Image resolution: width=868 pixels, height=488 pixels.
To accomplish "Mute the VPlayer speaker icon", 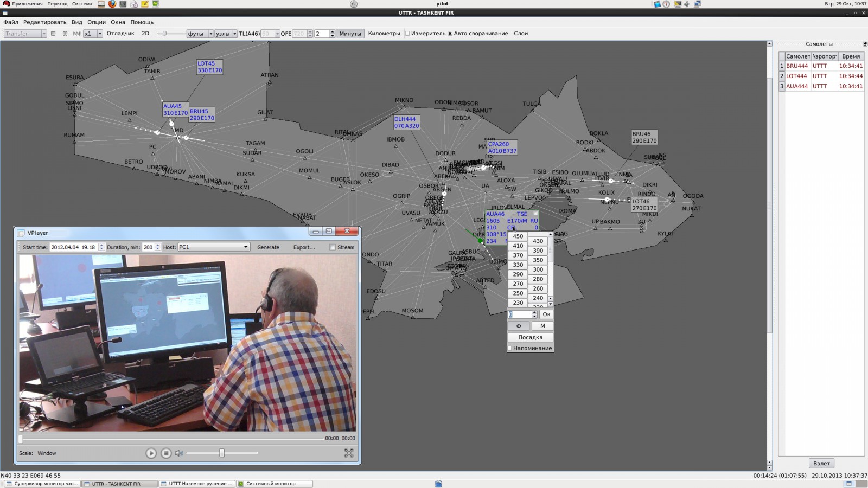I will tap(179, 453).
